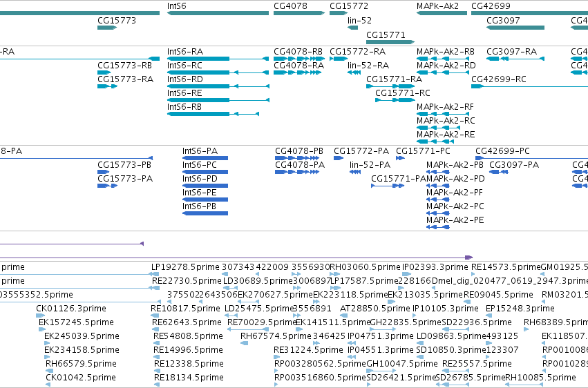Image resolution: width=588 pixels, height=388 pixels.
Task: Click protein IntS6-PA label
Action: coord(200,151)
